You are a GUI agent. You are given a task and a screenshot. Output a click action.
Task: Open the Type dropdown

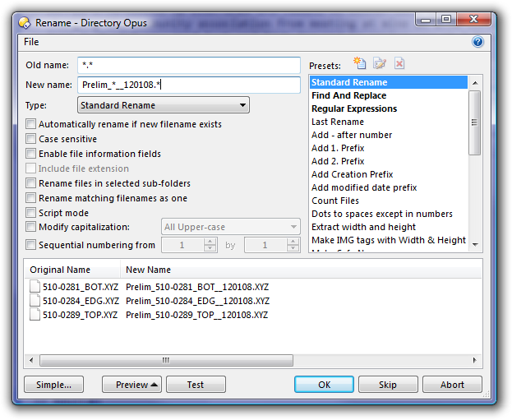(164, 105)
